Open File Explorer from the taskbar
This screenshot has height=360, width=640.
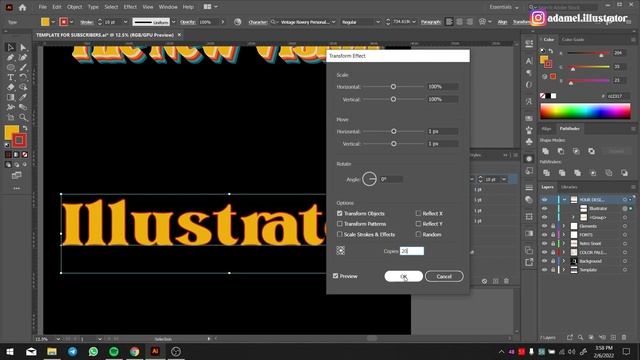pos(52,351)
